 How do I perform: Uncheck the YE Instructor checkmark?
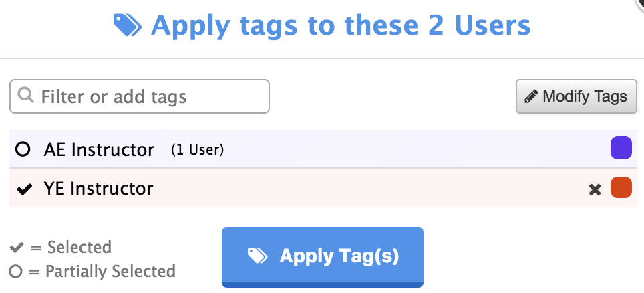24,189
